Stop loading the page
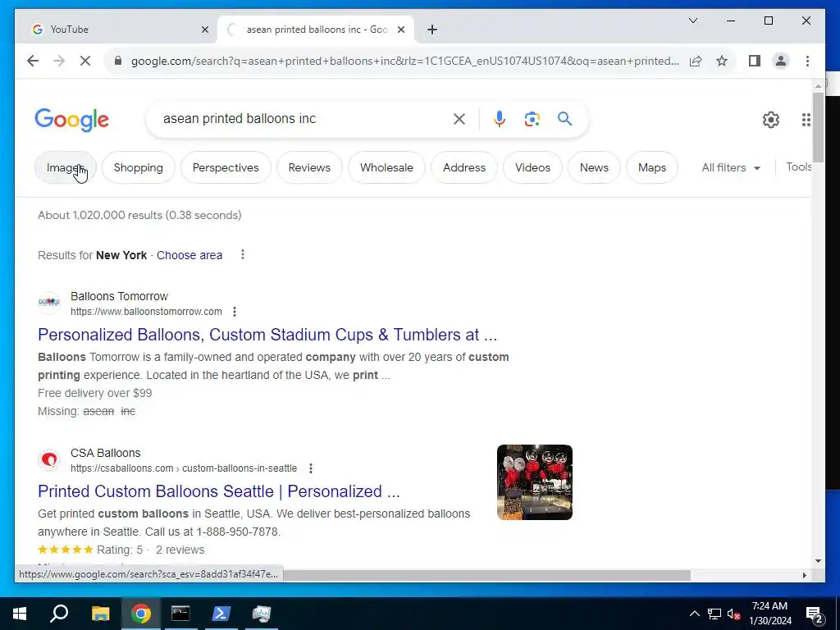 pyautogui.click(x=85, y=61)
